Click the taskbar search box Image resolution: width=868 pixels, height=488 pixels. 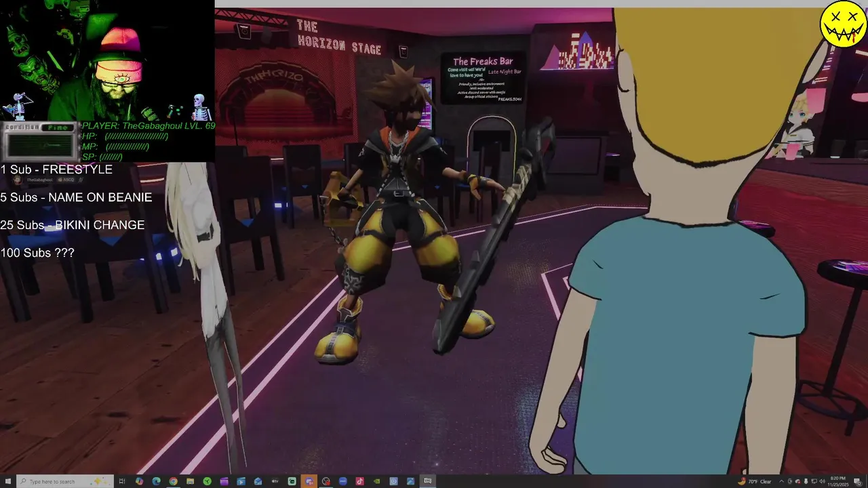65,481
